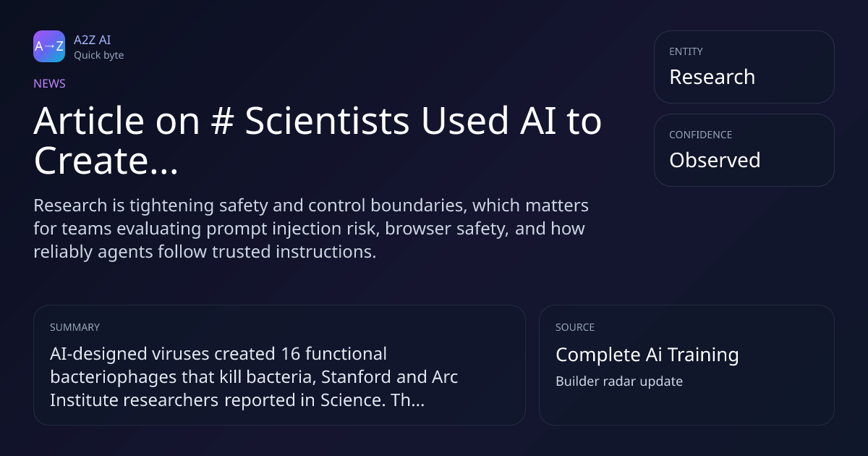Click the SOURCE heading label
868x456 pixels.
575,327
